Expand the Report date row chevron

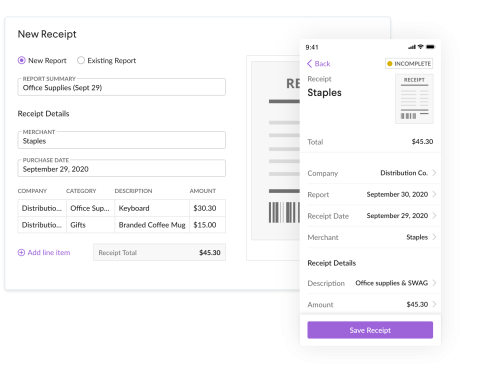pos(434,194)
